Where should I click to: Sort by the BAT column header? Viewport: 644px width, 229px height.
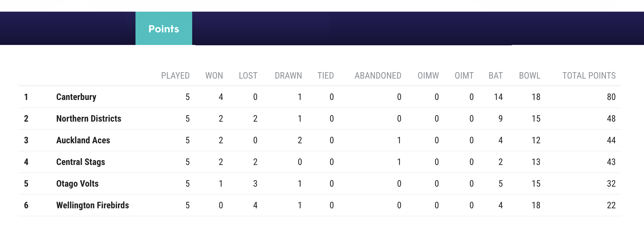point(496,76)
